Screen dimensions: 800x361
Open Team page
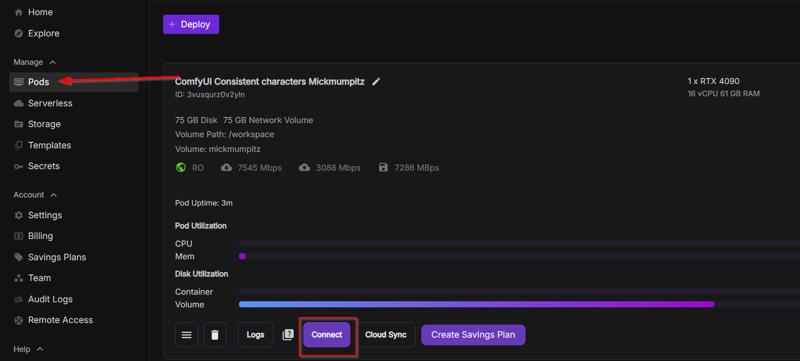click(39, 278)
